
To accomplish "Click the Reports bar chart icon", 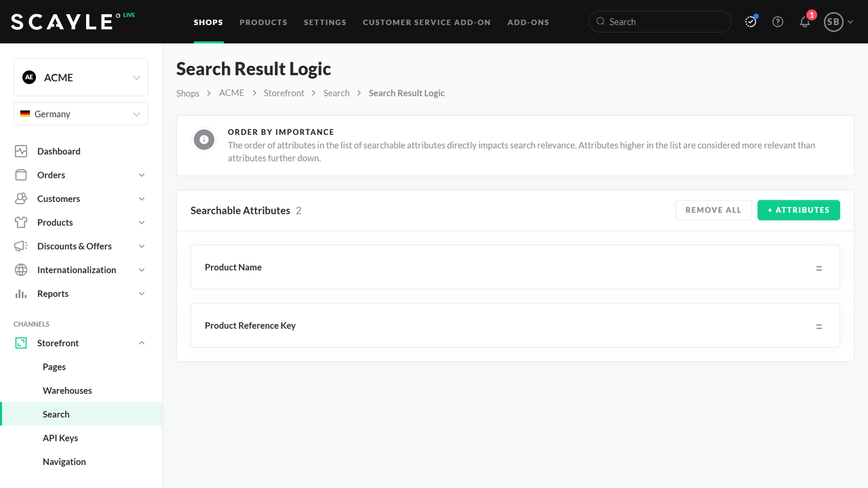I will coord(21,293).
